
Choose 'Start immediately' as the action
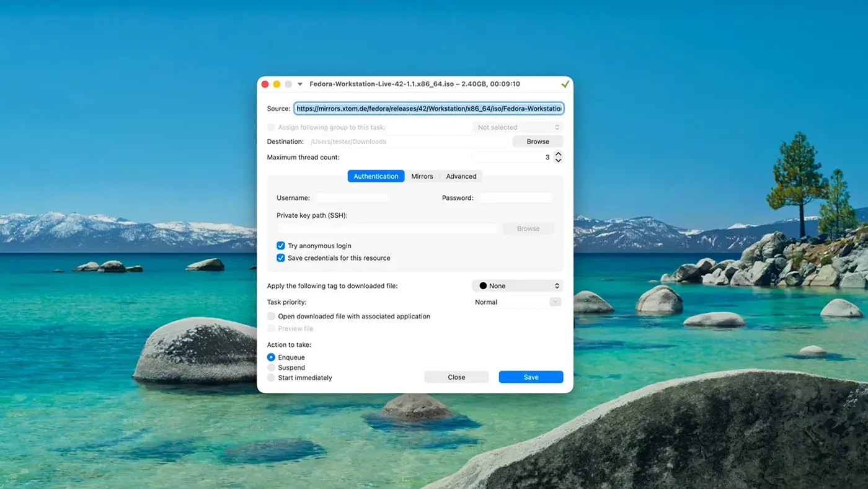click(271, 378)
